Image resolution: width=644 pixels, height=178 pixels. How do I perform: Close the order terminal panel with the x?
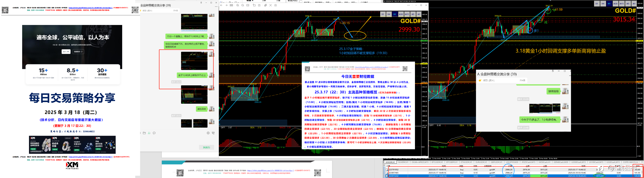tap(384, 165)
